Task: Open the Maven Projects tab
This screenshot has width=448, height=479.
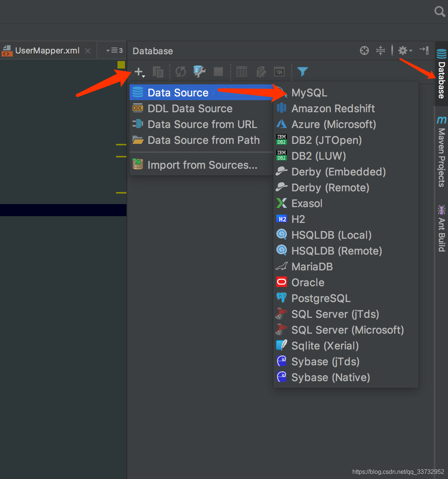Action: [441, 151]
